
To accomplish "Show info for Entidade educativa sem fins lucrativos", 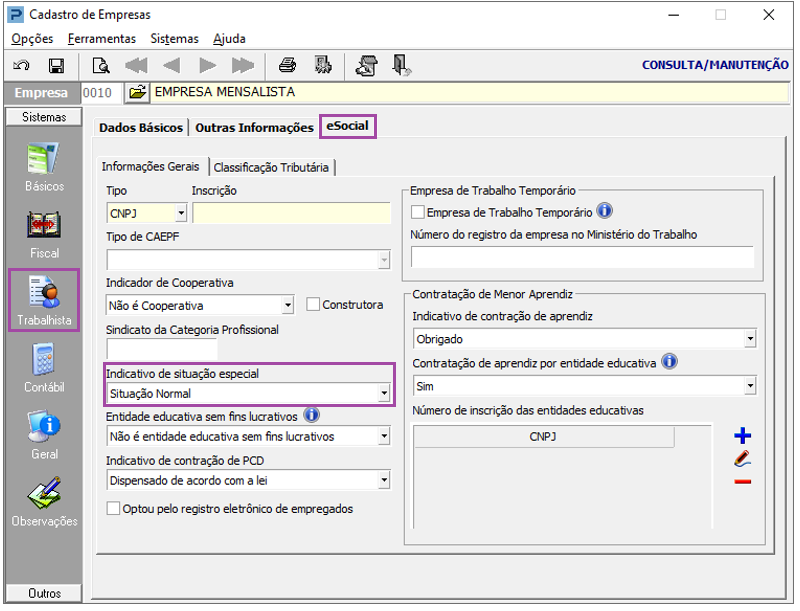I will pos(312,415).
